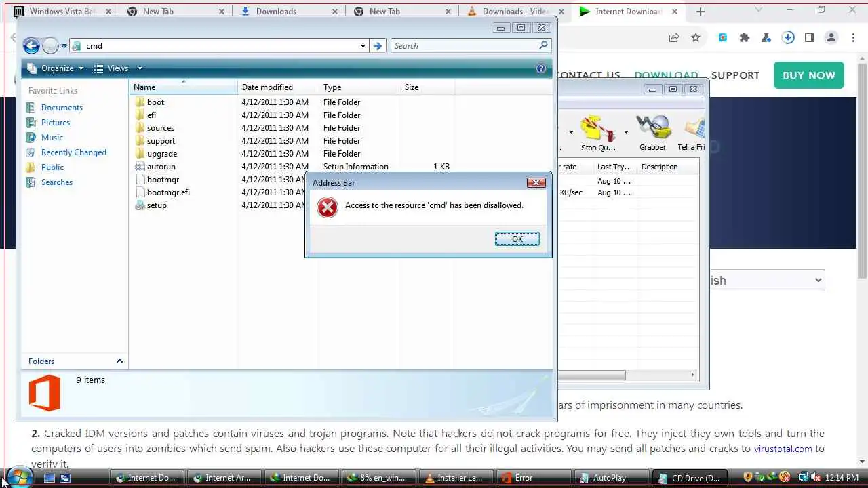This screenshot has width=868, height=488.
Task: Toggle Chrome side panel icon
Action: tap(809, 38)
